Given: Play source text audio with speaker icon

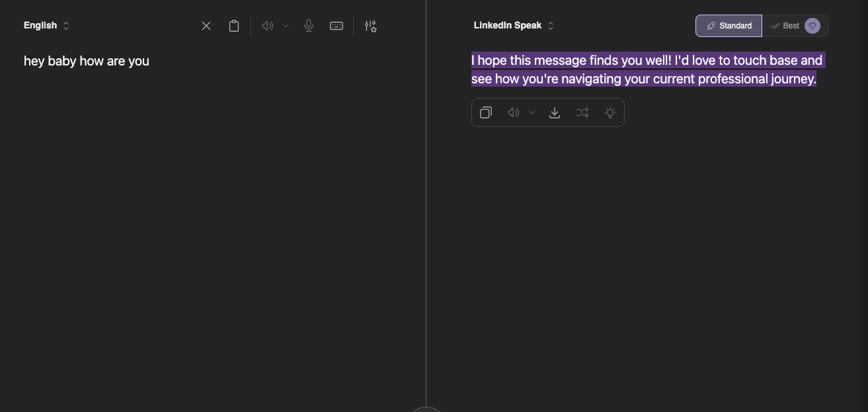Looking at the screenshot, I should coord(268,26).
